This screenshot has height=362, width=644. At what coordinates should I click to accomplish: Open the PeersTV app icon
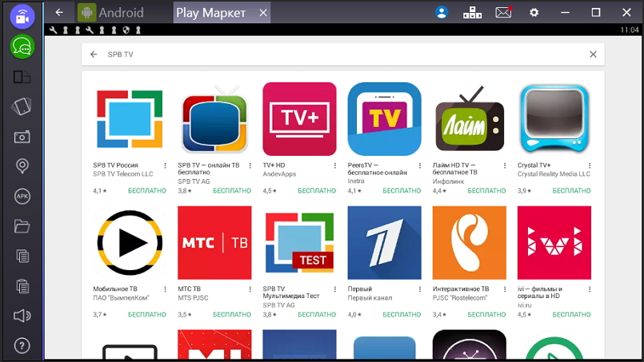[x=385, y=119]
